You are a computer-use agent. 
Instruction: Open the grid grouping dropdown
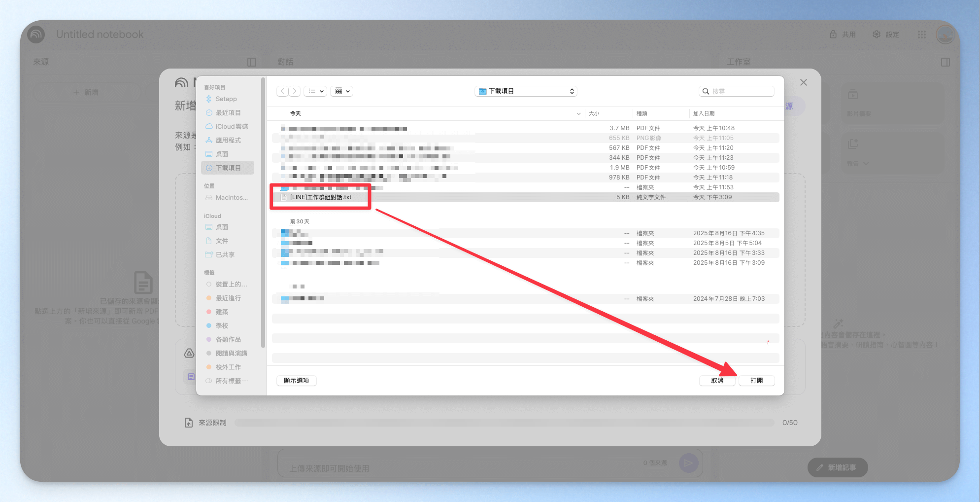[x=342, y=91]
